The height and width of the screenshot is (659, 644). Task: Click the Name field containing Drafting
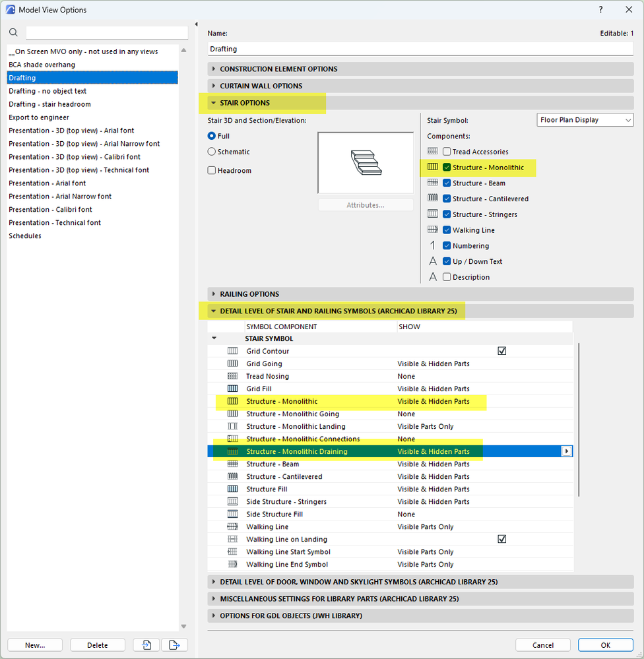[x=420, y=49]
